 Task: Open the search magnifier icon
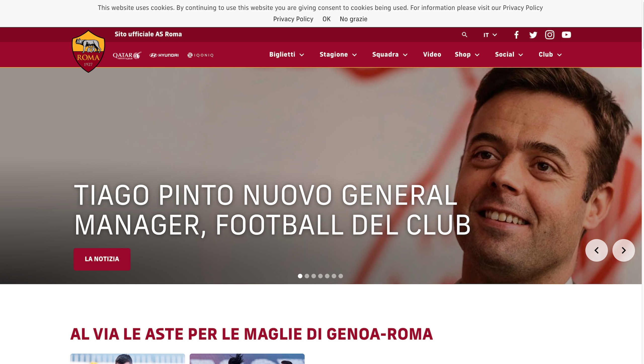pyautogui.click(x=464, y=35)
